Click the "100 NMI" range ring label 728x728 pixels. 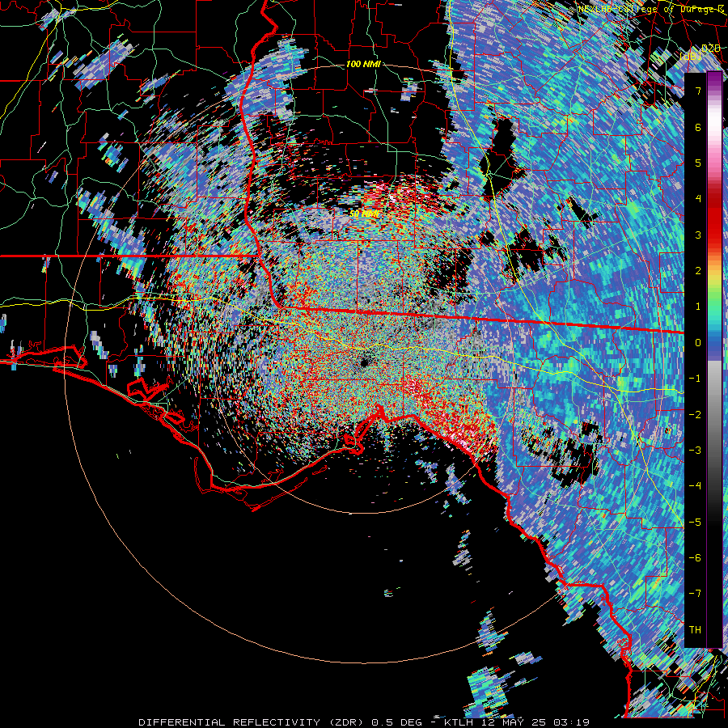(x=363, y=64)
